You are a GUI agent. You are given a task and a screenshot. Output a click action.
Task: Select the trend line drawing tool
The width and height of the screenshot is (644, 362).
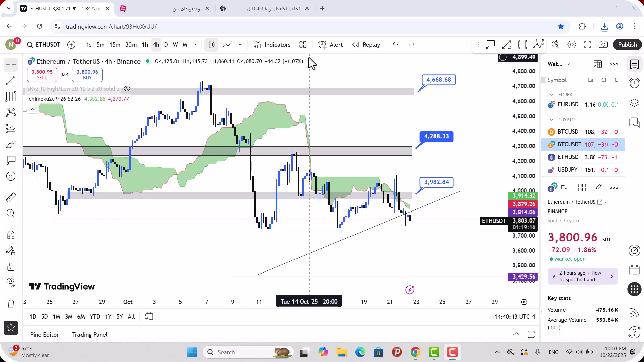click(11, 80)
